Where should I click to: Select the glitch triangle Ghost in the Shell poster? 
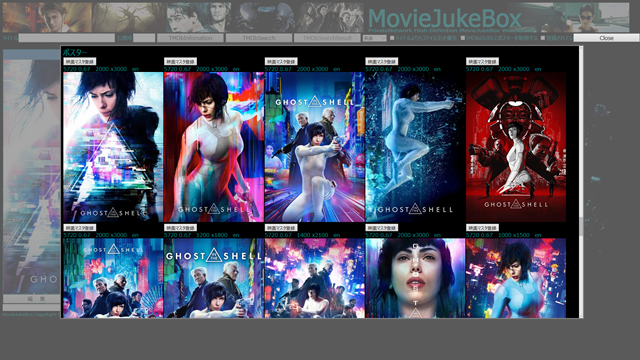pyautogui.click(x=113, y=147)
